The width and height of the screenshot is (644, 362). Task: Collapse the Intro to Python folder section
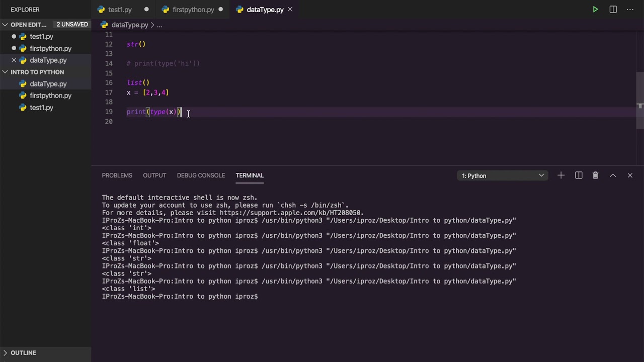point(37,72)
